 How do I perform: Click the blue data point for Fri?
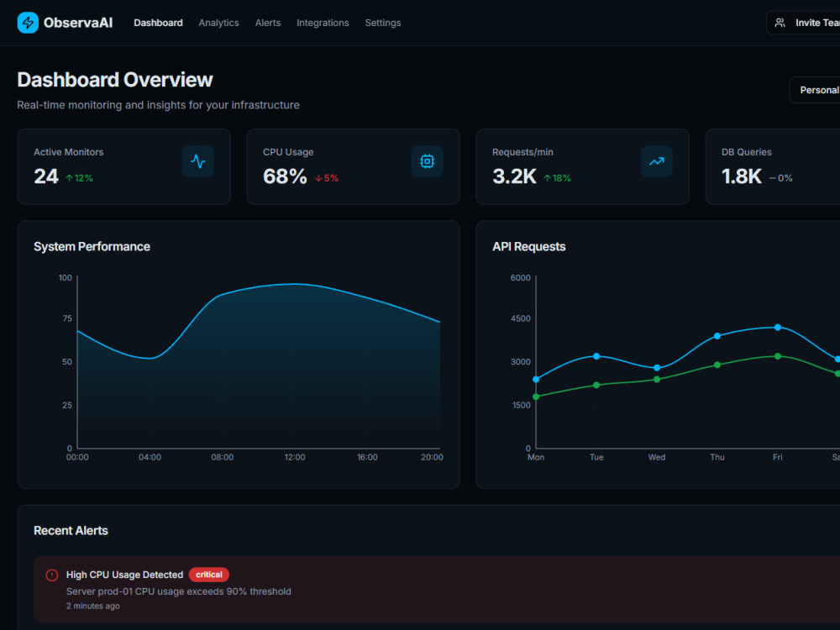pos(778,328)
